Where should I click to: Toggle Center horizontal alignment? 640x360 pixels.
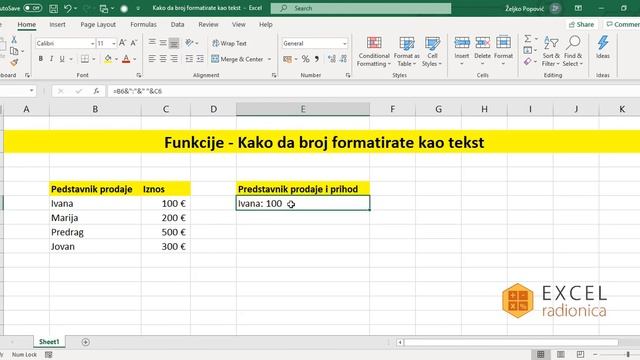[x=163, y=59]
